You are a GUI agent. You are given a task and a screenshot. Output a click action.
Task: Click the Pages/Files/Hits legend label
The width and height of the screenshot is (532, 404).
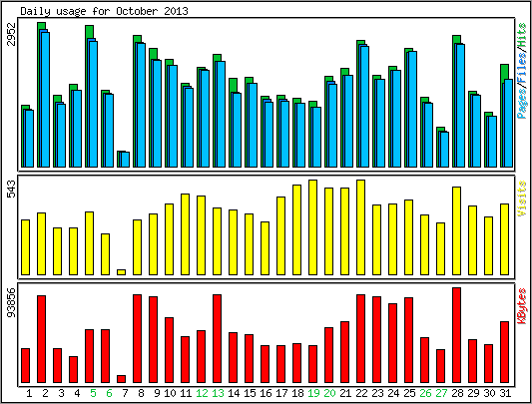pos(522,71)
